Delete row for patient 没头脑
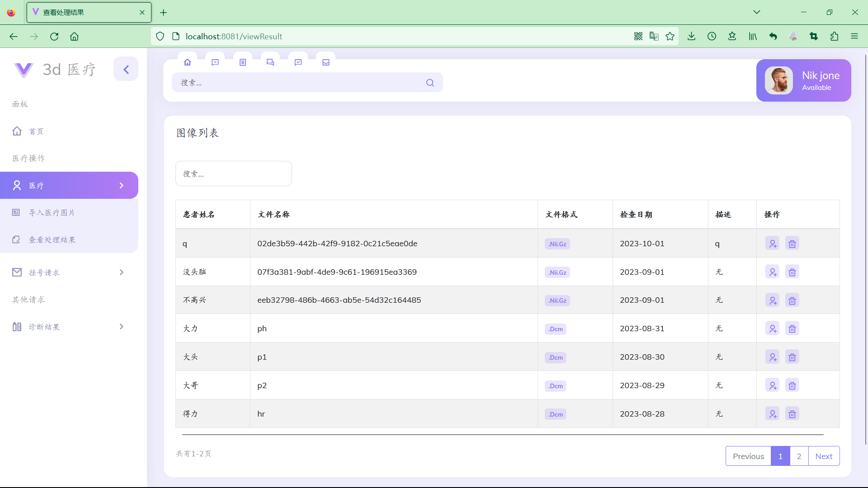The width and height of the screenshot is (868, 488). (x=792, y=272)
